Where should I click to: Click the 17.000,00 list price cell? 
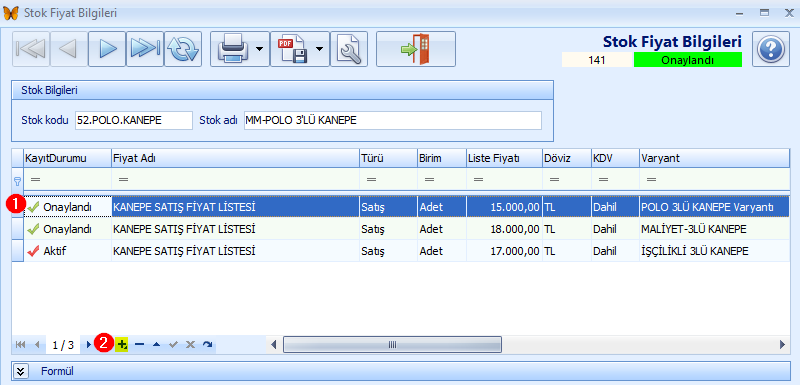pos(504,251)
